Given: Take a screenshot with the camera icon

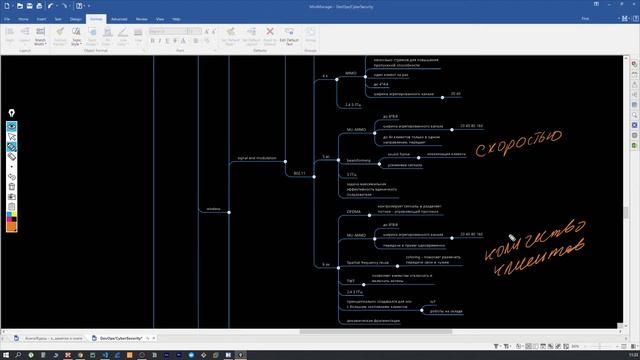Looking at the screenshot, I should pos(11,197).
